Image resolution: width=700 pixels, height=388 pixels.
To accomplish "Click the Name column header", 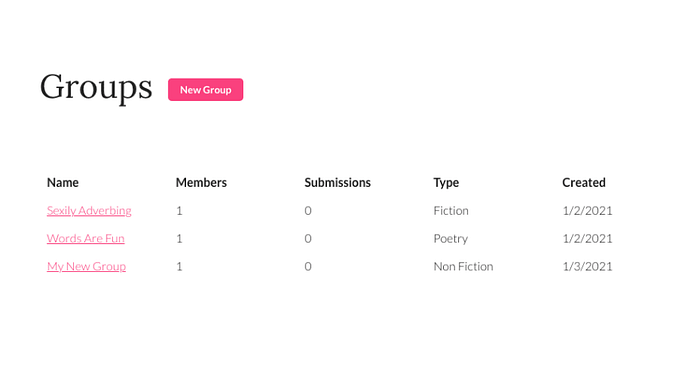I will (63, 183).
